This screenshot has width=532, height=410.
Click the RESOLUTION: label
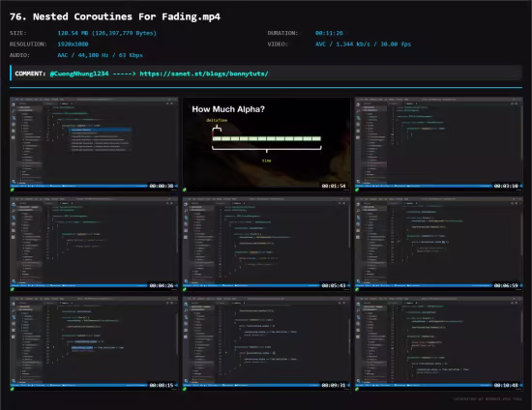click(28, 44)
